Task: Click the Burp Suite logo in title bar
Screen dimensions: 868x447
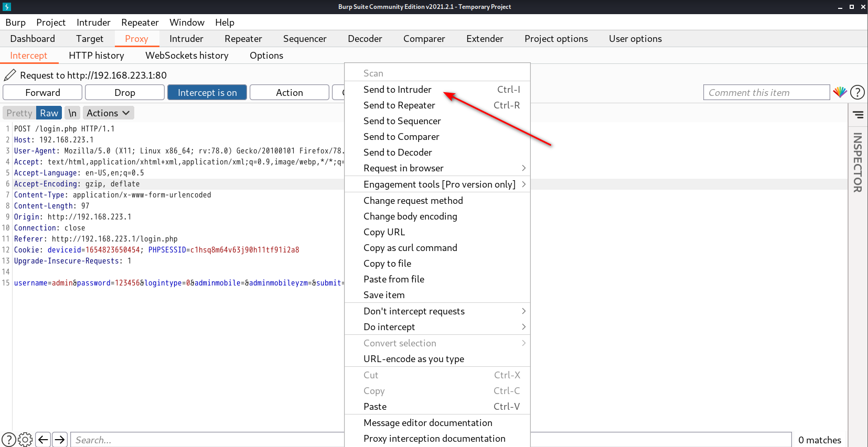Action: click(7, 7)
